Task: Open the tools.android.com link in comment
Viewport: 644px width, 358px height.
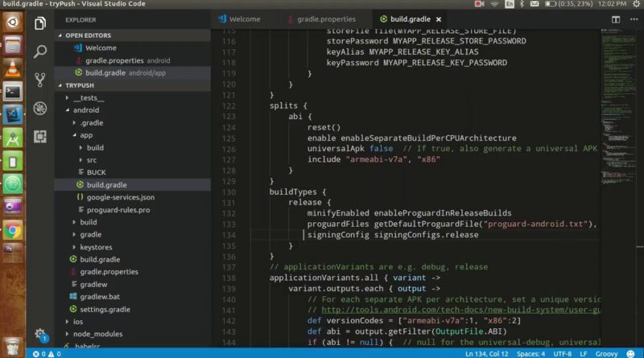Action: click(x=460, y=310)
